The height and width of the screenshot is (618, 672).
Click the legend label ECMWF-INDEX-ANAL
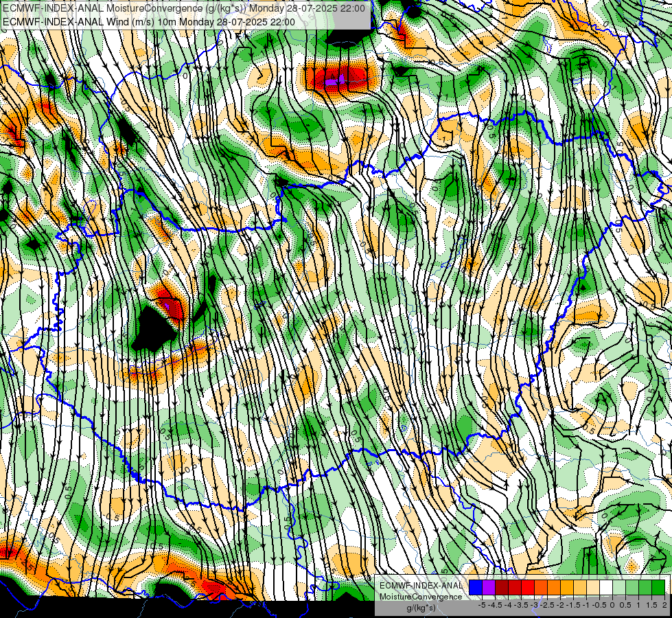coord(421,586)
